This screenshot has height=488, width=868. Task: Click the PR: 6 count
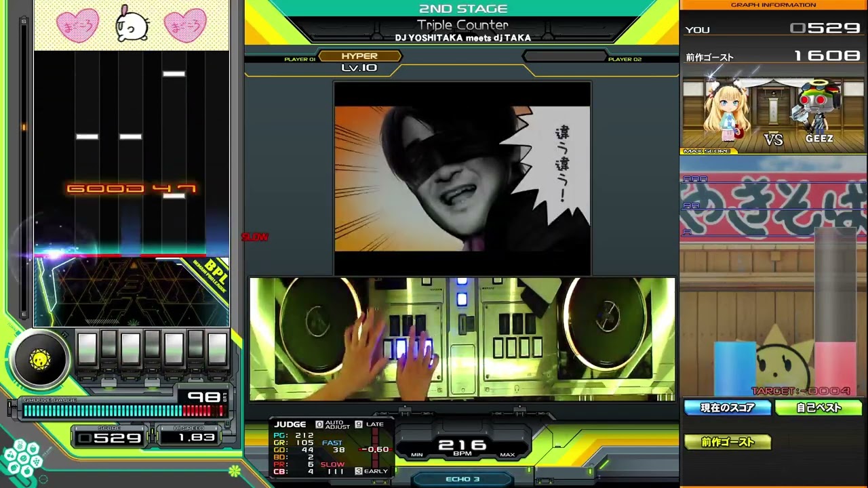tap(293, 464)
